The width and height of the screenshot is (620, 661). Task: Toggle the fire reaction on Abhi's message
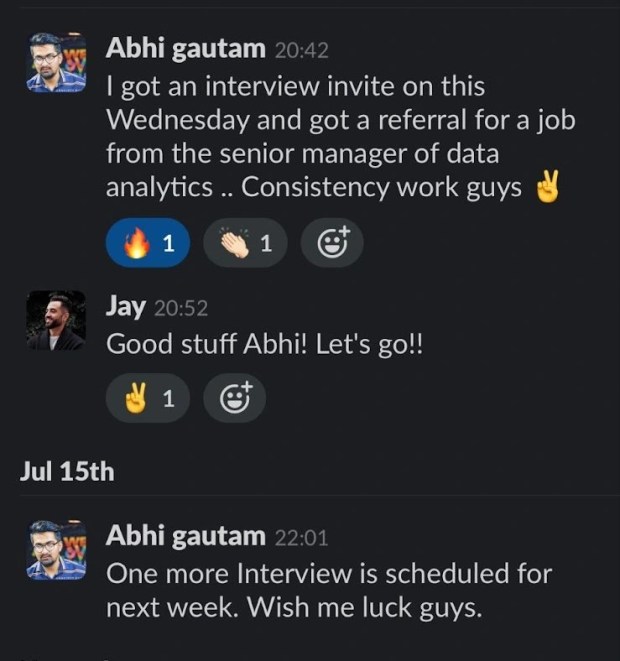pos(147,243)
